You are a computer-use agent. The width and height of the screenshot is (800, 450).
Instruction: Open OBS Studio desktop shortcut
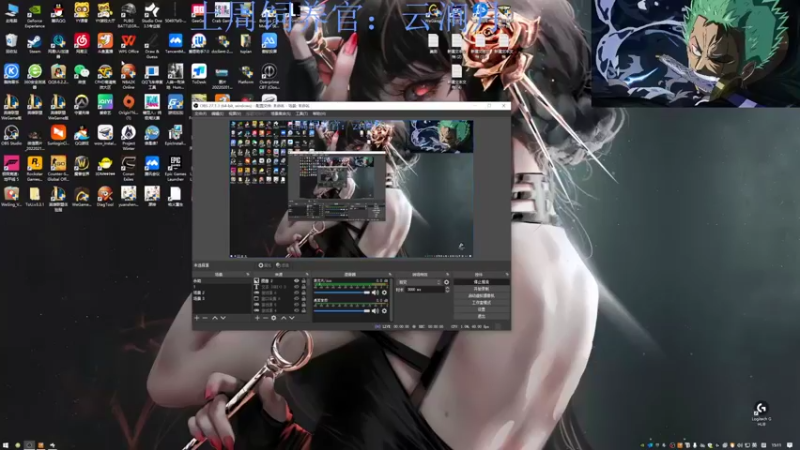pos(11,136)
